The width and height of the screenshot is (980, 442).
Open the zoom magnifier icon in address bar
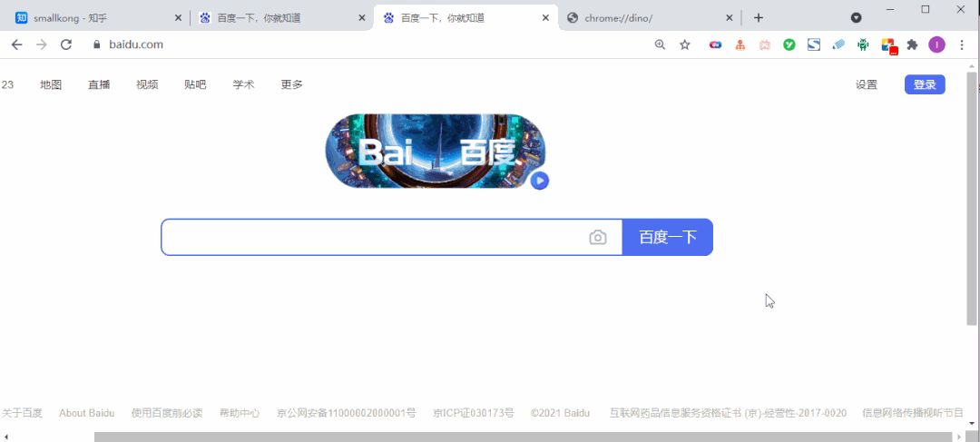660,44
